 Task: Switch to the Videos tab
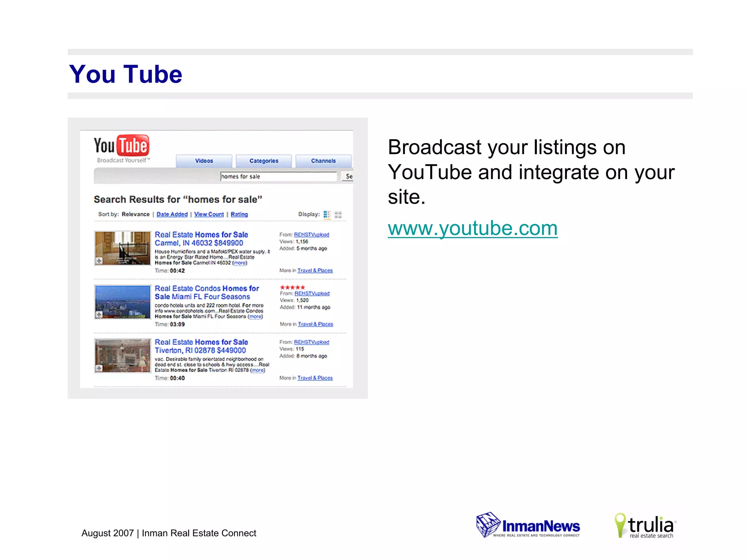(x=204, y=161)
